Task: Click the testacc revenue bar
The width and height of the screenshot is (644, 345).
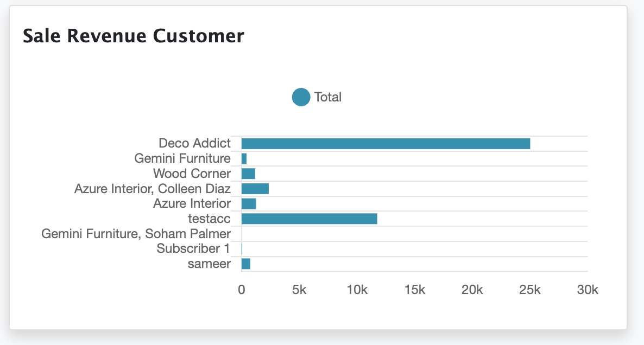Action: (x=309, y=219)
